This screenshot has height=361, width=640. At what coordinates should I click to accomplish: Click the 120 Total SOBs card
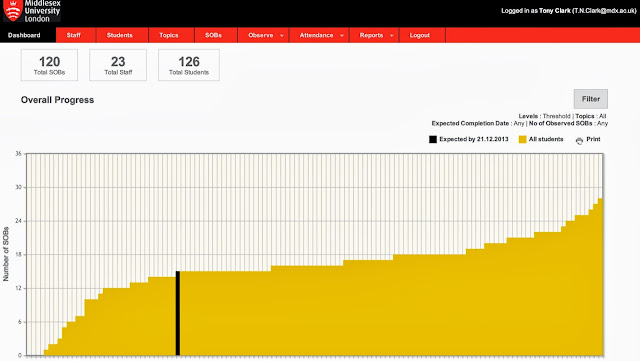[x=49, y=65]
